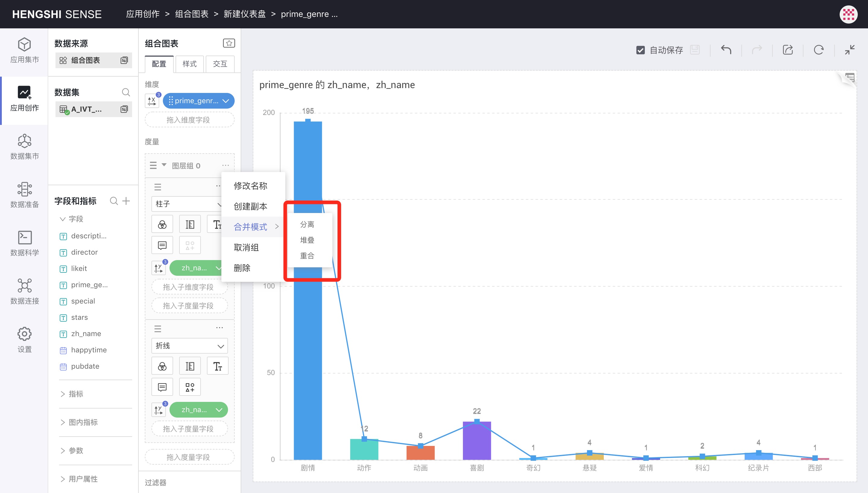Open the 折线 chart type dropdown

pyautogui.click(x=189, y=346)
